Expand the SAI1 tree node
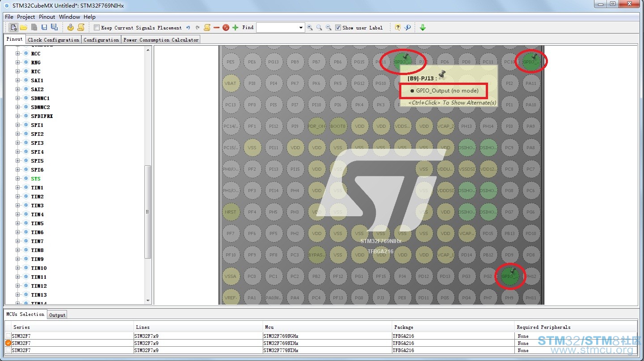The height and width of the screenshot is (361, 644). click(x=18, y=80)
